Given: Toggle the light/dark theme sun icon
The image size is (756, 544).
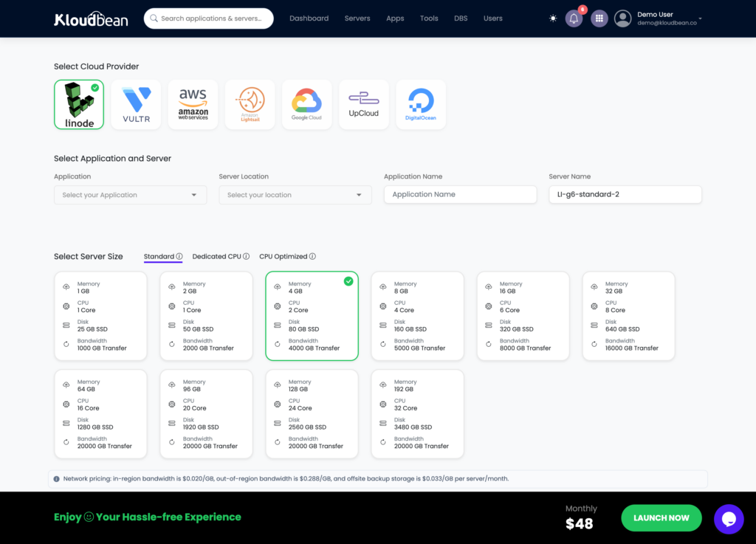Looking at the screenshot, I should tap(553, 18).
